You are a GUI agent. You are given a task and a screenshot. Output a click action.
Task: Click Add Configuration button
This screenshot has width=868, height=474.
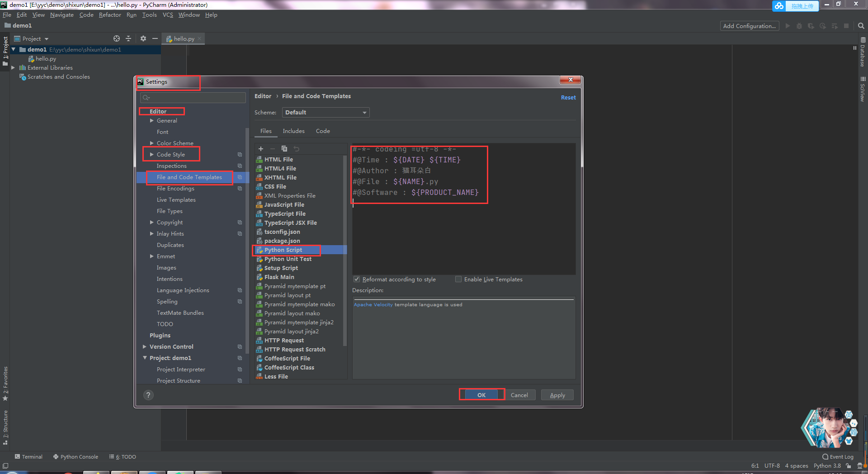point(750,26)
